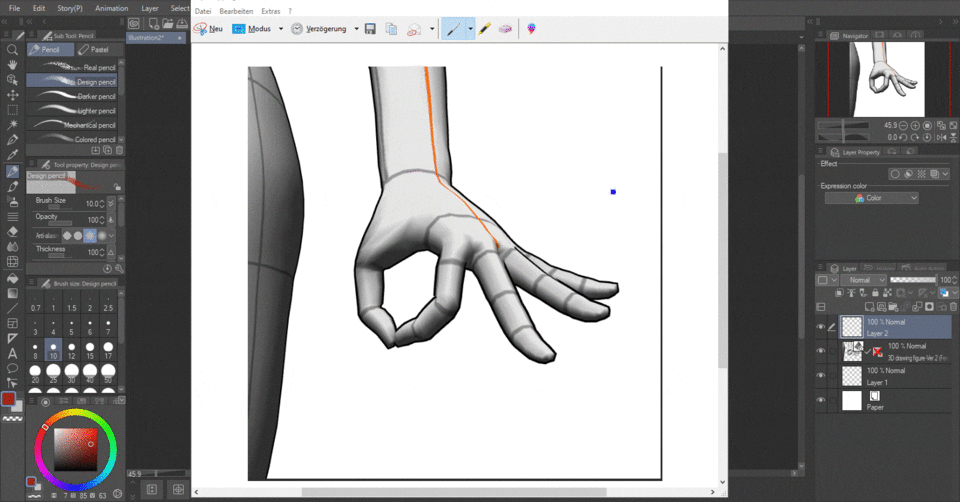The image size is (960, 502).
Task: Click the Verzögerung button
Action: (319, 29)
